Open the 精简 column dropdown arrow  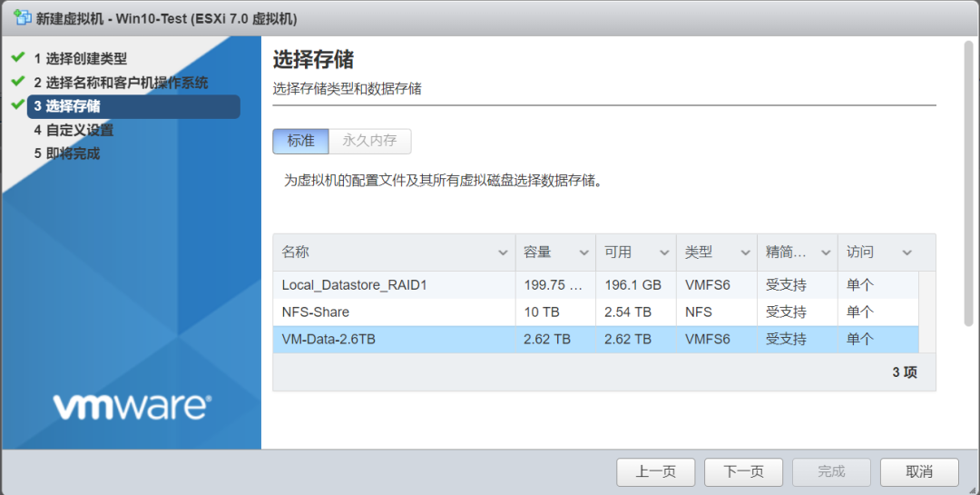[826, 252]
